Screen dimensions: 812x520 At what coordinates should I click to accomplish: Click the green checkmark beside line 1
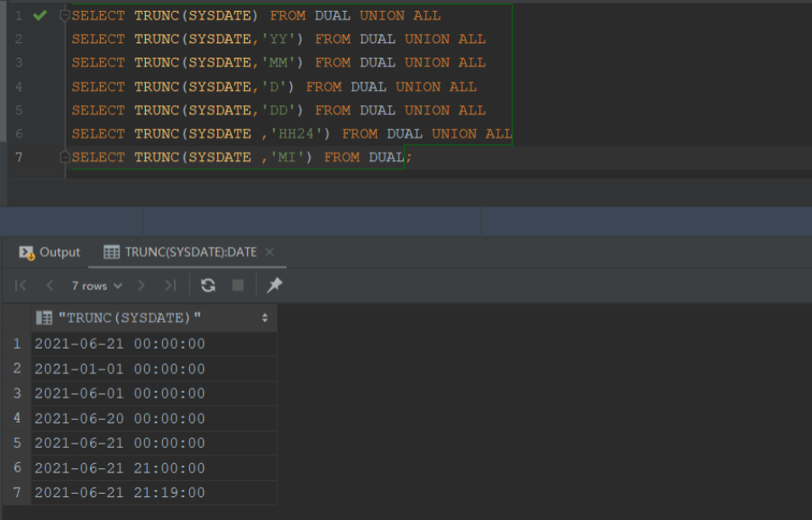point(40,15)
